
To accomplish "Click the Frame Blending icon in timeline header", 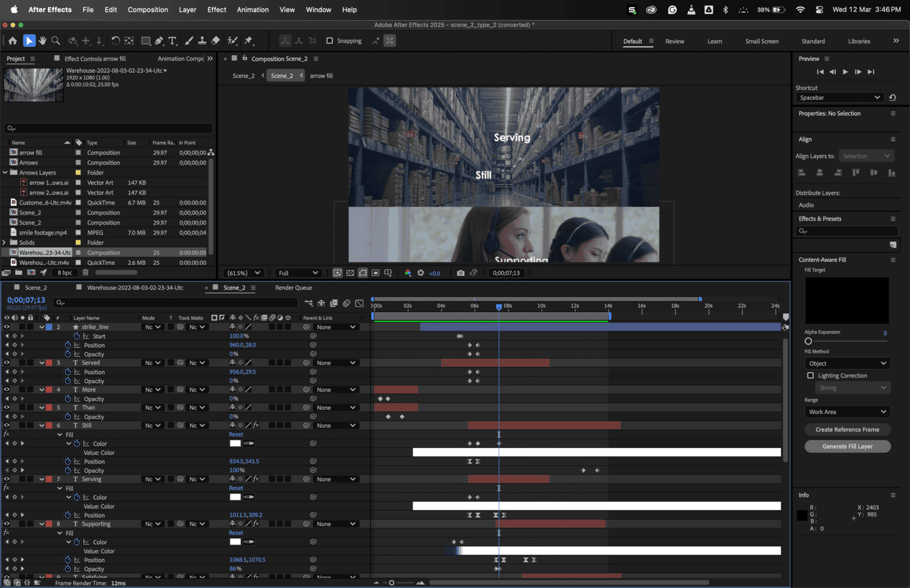I will (334, 302).
